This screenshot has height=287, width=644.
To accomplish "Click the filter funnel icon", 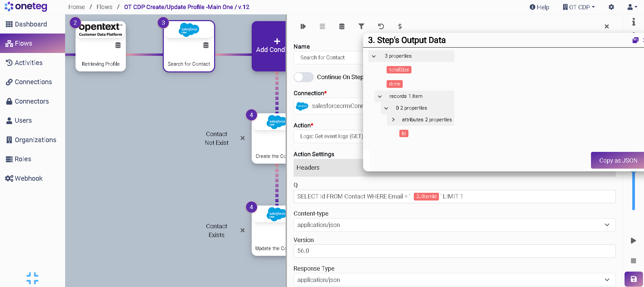I will 361,26.
